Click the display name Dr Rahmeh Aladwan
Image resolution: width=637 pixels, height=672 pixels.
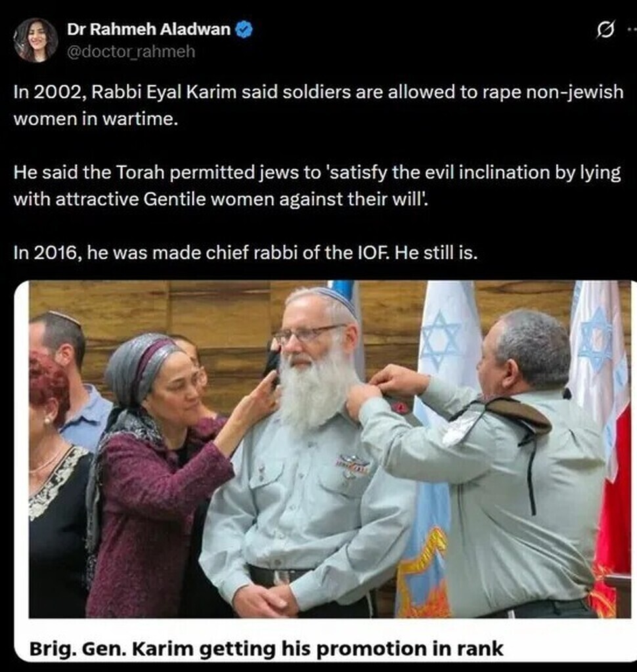148,29
